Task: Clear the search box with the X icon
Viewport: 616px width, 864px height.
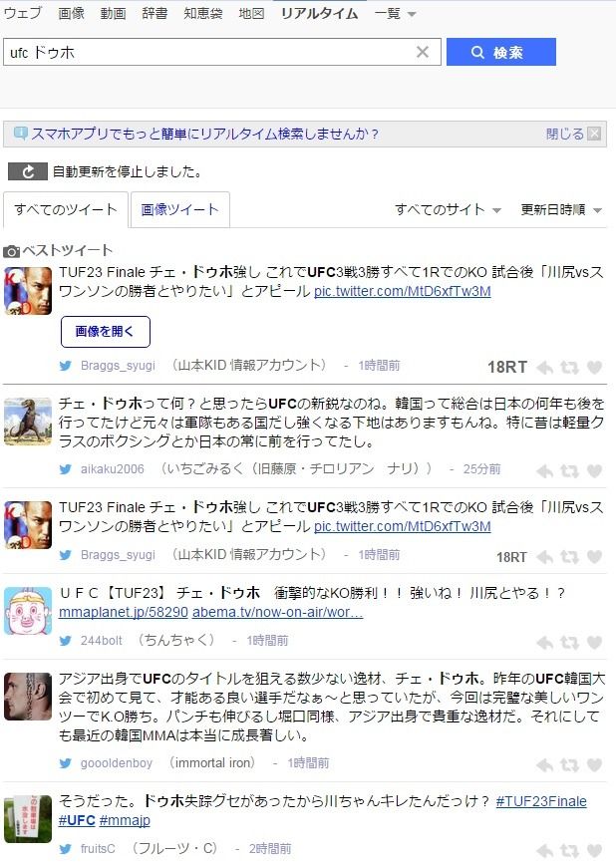Action: (423, 52)
